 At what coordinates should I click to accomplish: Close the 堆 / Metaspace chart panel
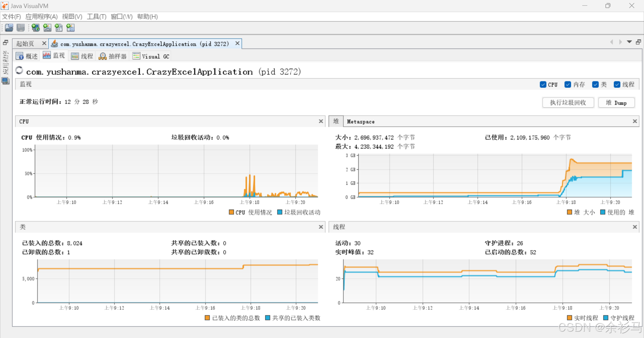(x=635, y=121)
